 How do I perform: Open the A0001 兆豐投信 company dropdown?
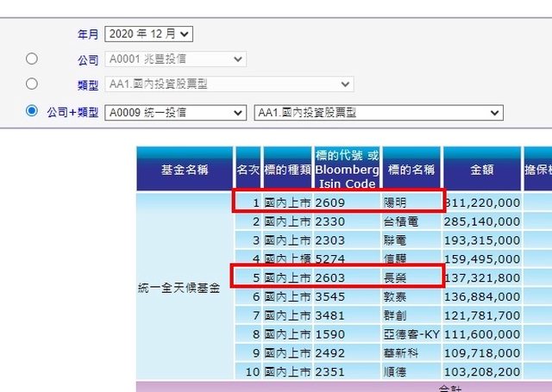(175, 59)
